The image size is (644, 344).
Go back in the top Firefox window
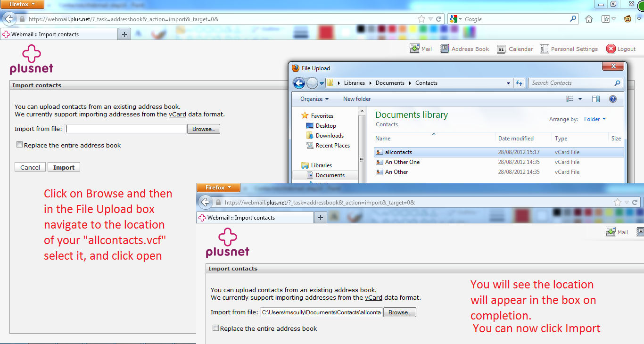click(8, 19)
